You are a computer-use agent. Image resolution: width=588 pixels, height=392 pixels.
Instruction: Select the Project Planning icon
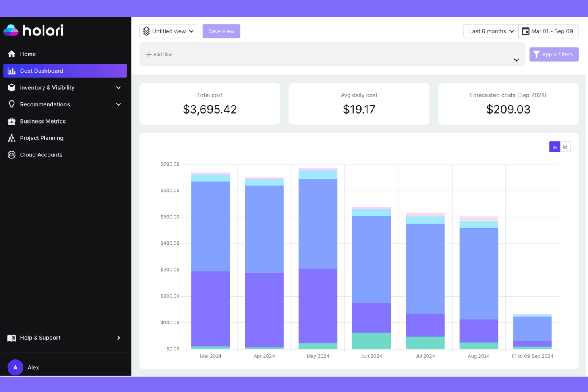tap(12, 138)
